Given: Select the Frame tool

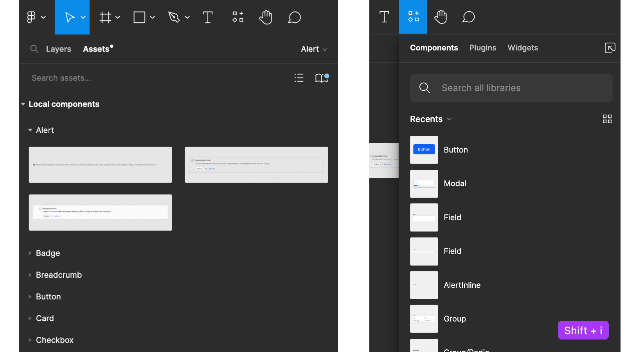Looking at the screenshot, I should click(x=105, y=17).
